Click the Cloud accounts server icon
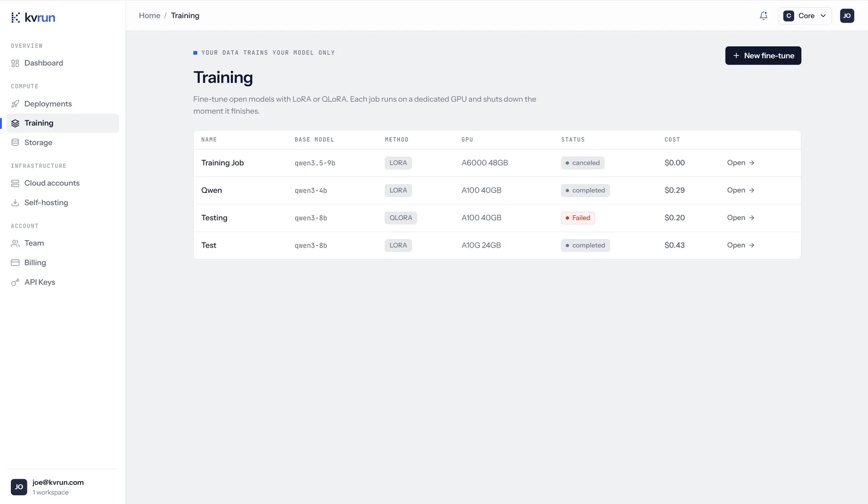 point(15,183)
